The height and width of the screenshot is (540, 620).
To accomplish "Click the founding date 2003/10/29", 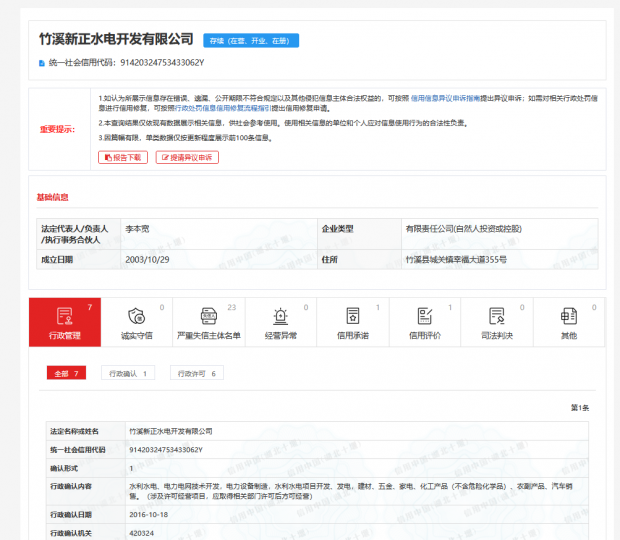I will click(147, 260).
